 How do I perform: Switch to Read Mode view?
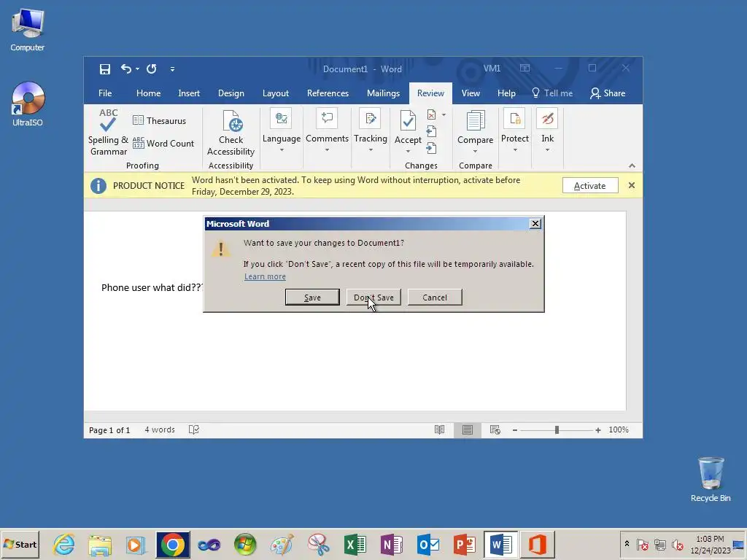(x=439, y=430)
